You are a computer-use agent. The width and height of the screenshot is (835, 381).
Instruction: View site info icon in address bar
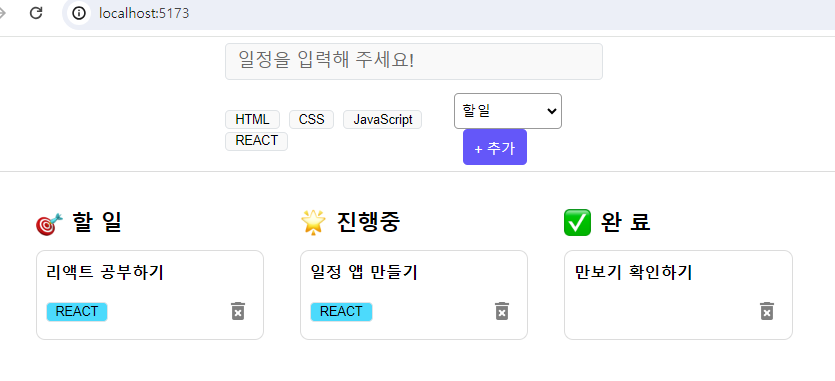[79, 13]
